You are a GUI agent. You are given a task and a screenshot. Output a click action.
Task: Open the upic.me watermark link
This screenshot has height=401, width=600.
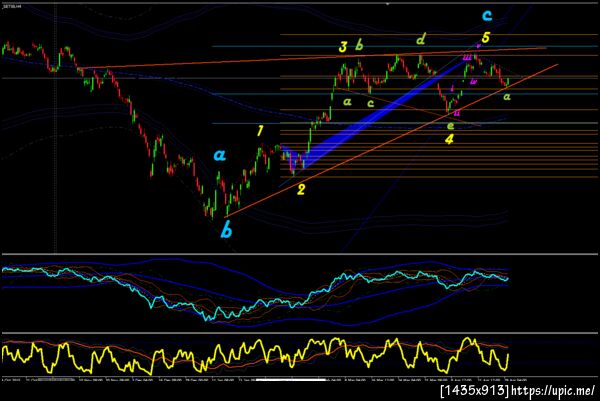553,391
